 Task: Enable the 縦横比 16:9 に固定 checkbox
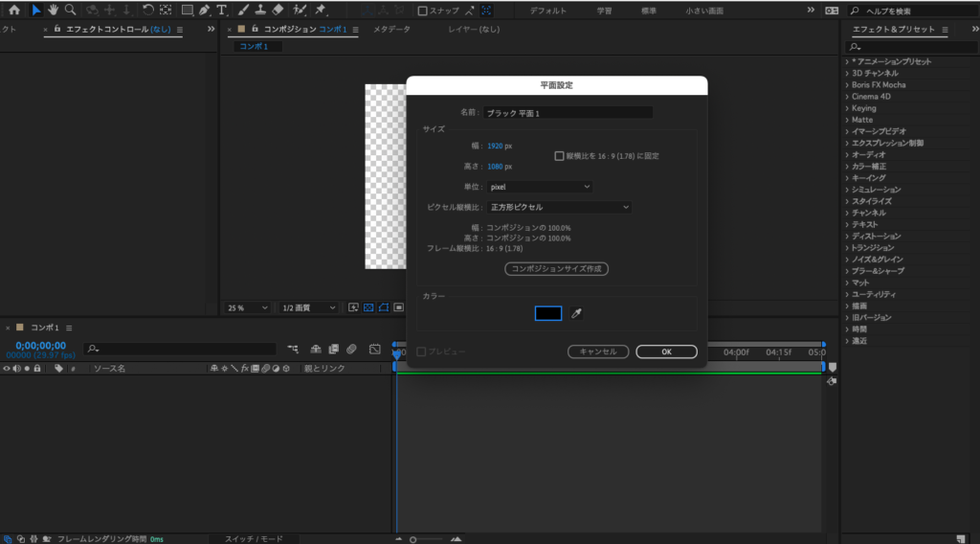click(x=560, y=155)
